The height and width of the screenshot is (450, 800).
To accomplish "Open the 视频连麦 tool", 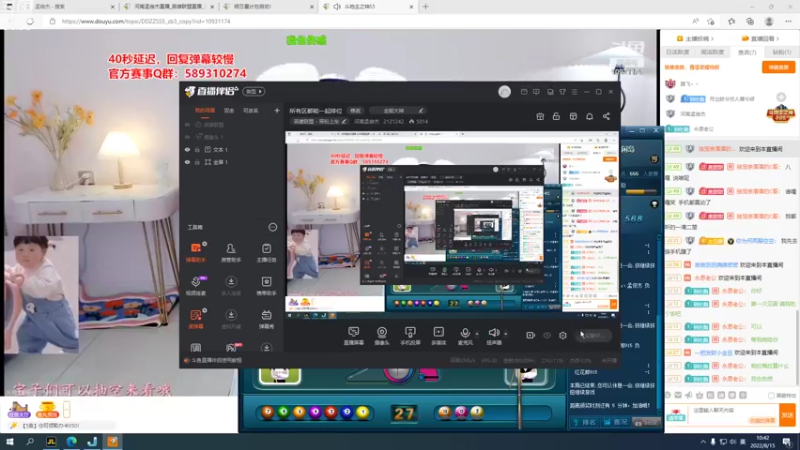I will (196, 285).
